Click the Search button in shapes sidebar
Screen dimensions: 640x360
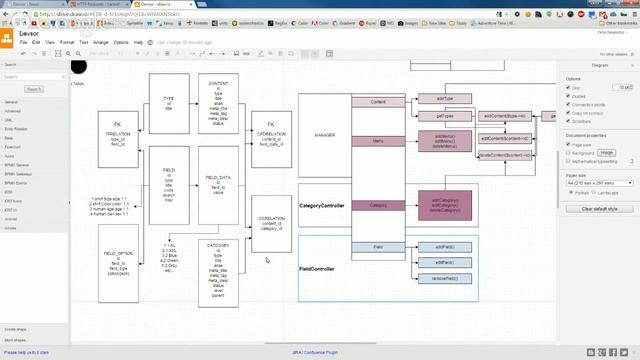coord(34,89)
